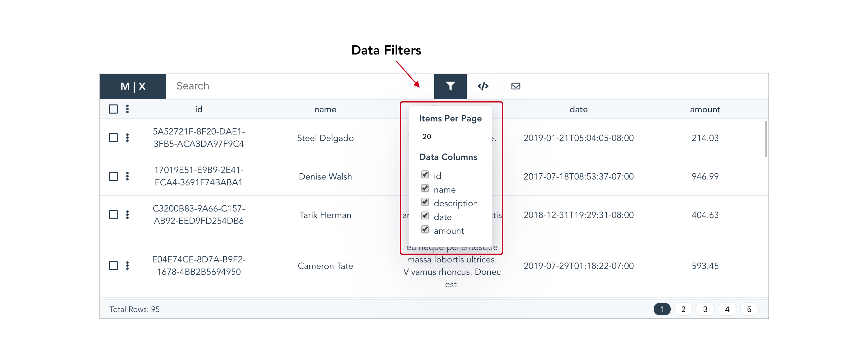Click the Total Rows: 95 label
This screenshot has width=868, height=360.
pyautogui.click(x=135, y=309)
